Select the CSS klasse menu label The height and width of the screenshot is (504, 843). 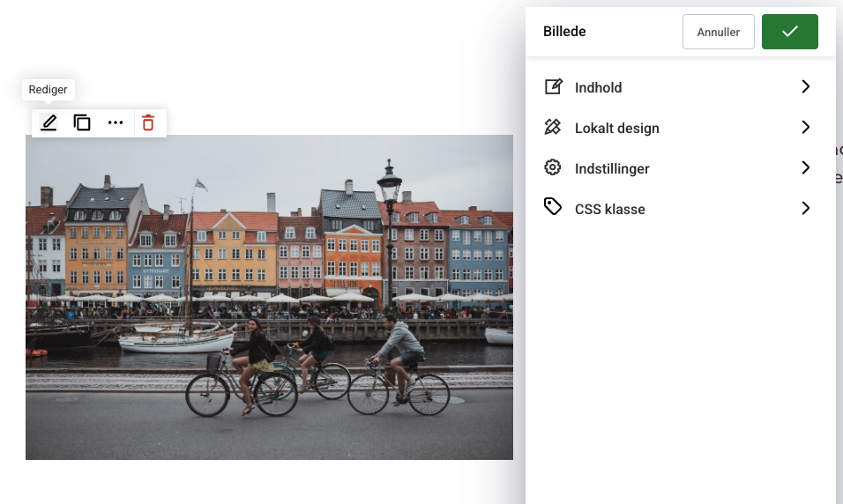click(609, 209)
